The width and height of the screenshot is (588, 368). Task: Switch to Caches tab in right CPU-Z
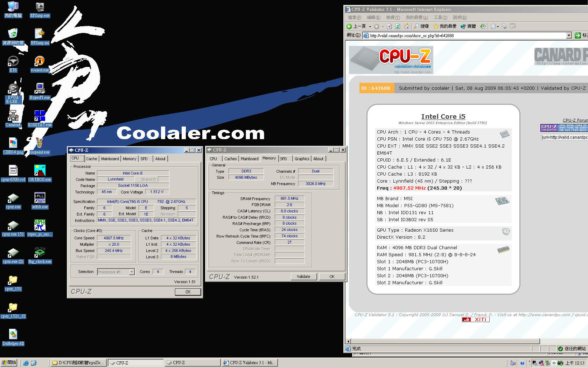tap(230, 159)
